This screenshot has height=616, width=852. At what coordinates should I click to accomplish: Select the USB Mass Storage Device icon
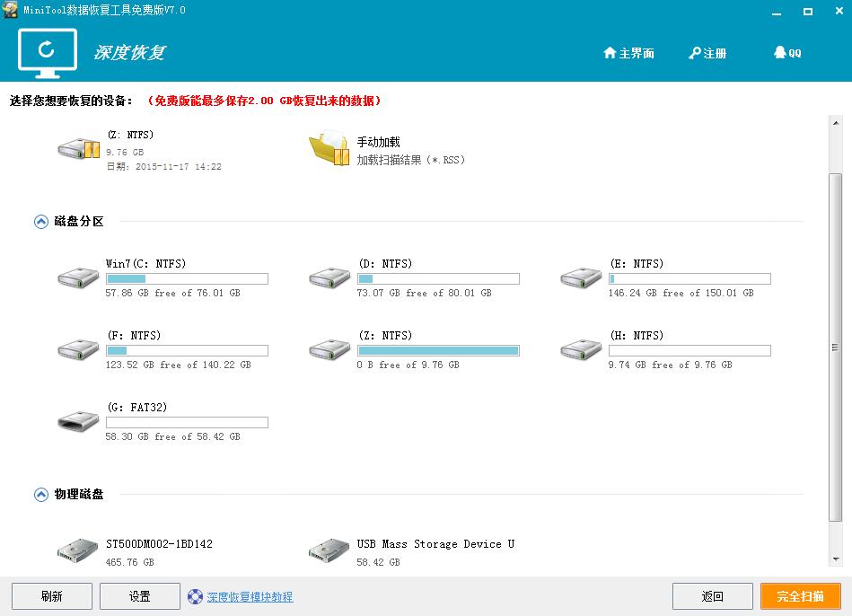click(x=329, y=550)
